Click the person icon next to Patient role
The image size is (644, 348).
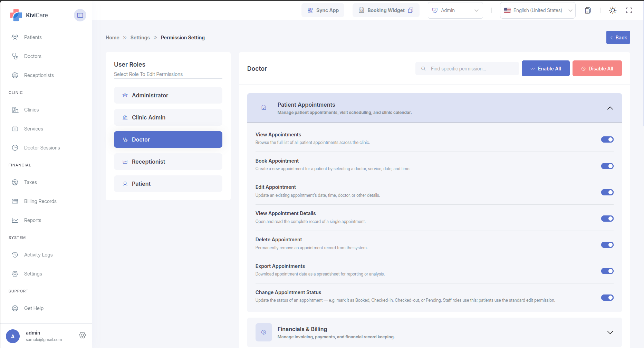[125, 184]
